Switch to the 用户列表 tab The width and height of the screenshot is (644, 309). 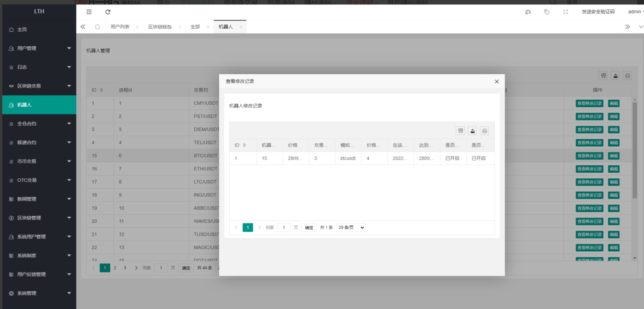(120, 27)
